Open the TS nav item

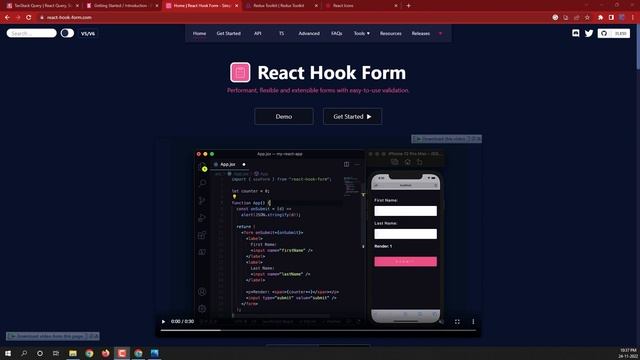281,33
